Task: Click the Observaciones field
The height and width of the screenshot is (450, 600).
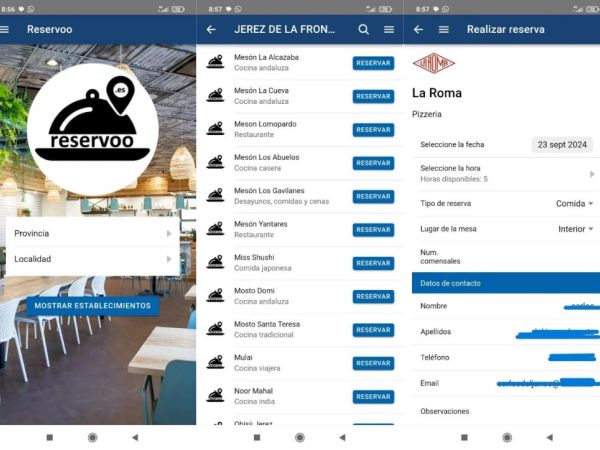Action: (x=506, y=411)
